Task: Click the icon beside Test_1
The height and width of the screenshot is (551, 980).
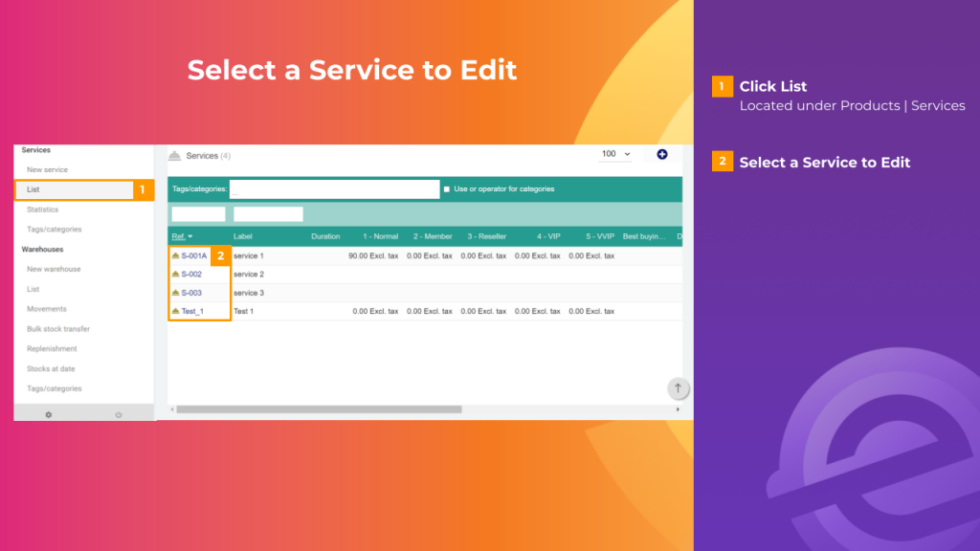Action: [177, 310]
